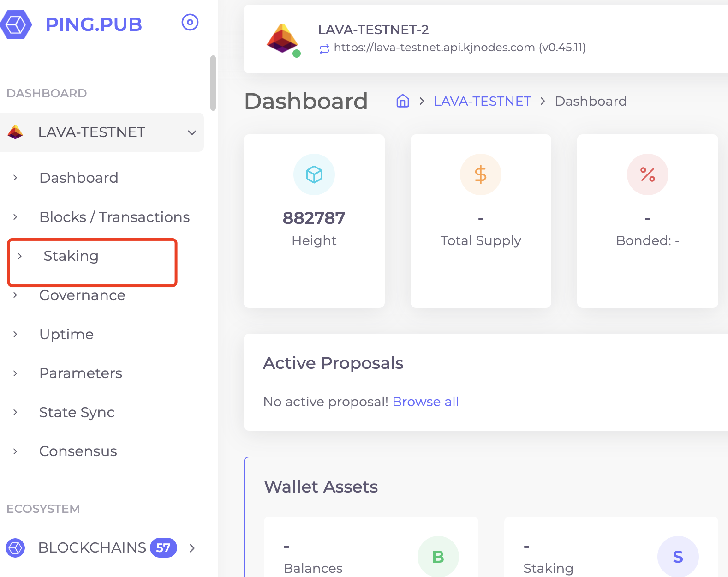Click the green status dot on logo

pyautogui.click(x=297, y=54)
